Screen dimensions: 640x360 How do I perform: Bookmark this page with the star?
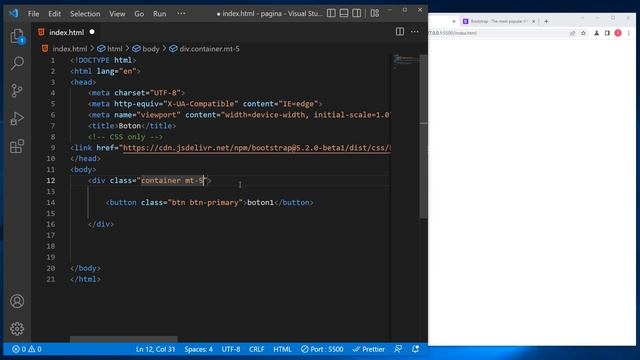point(583,33)
